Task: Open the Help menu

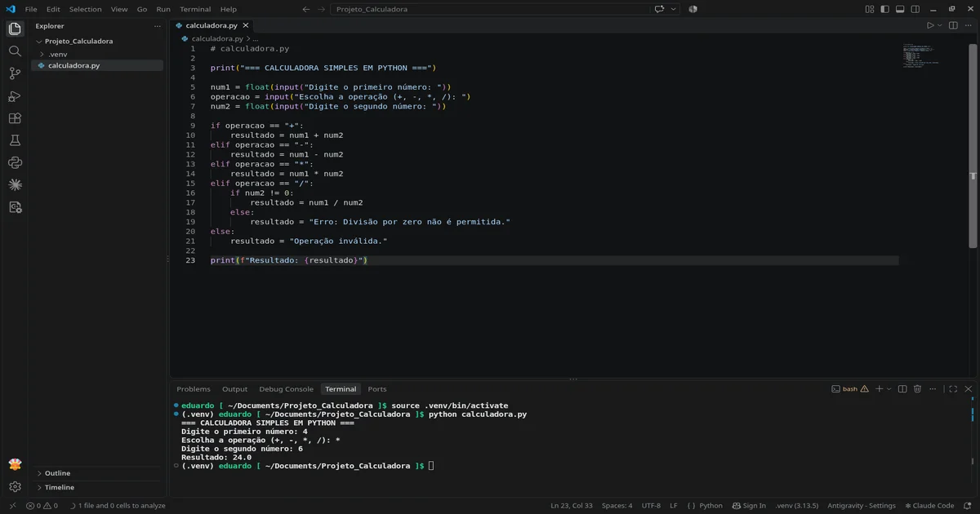Action: tap(229, 9)
